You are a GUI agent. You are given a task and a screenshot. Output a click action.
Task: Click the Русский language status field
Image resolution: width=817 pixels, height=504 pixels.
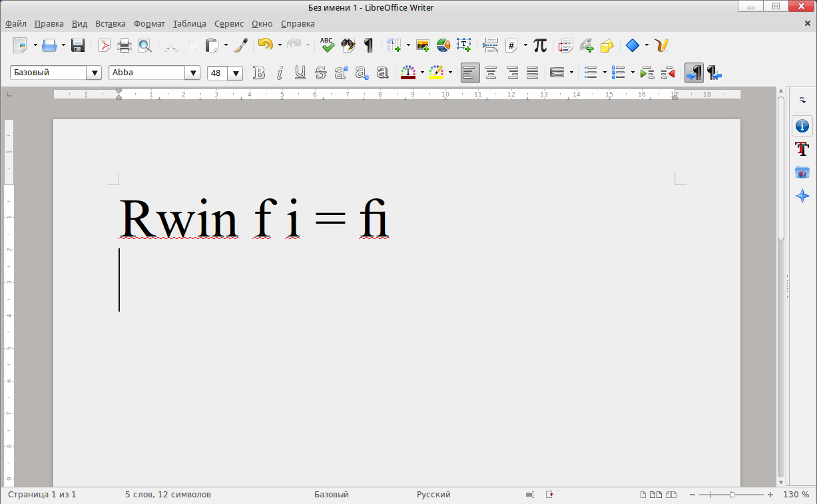coord(433,495)
